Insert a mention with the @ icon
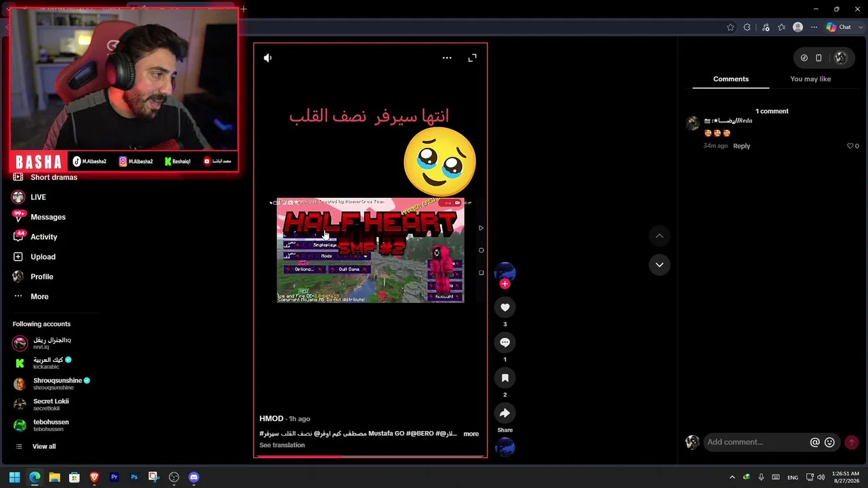868x488 pixels. point(815,443)
